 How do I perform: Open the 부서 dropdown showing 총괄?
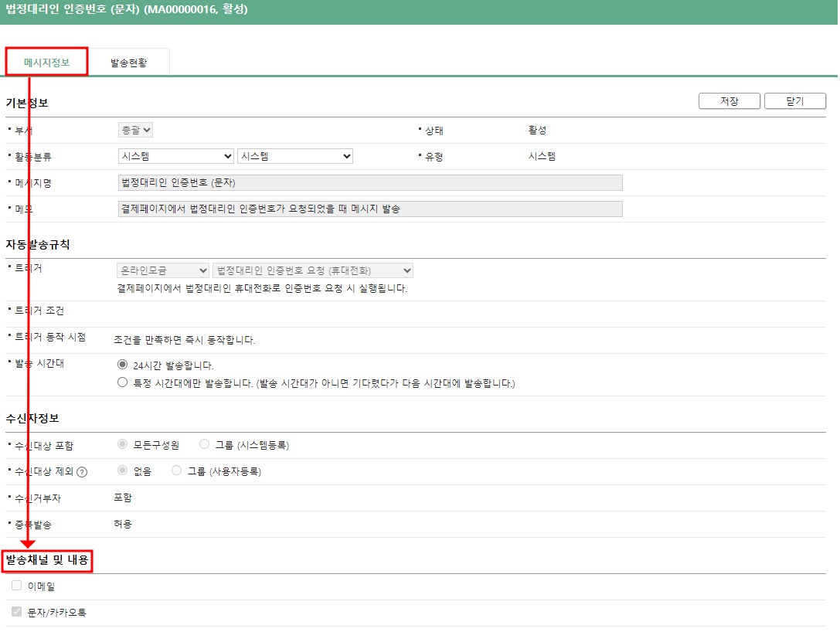point(135,130)
